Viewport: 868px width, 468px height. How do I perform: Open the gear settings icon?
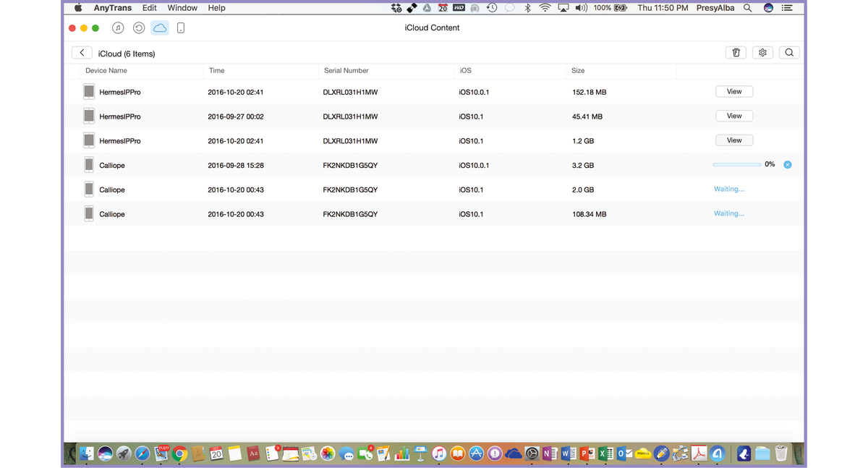point(762,53)
